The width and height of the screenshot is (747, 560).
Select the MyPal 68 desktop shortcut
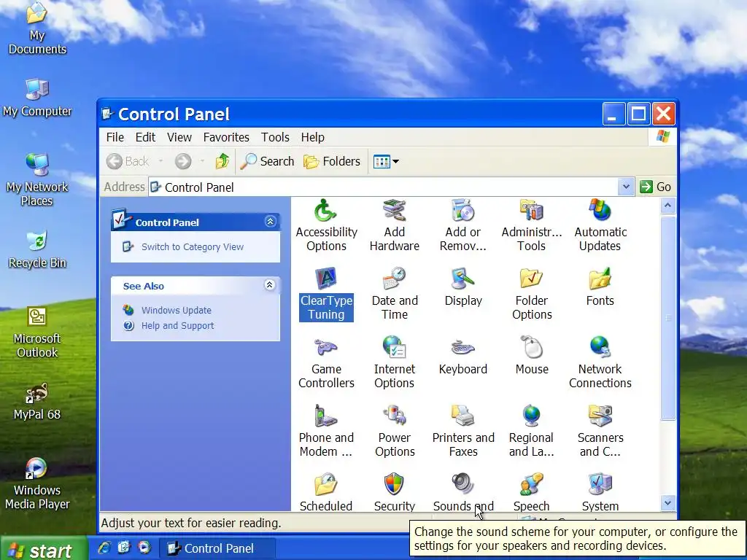coord(37,401)
